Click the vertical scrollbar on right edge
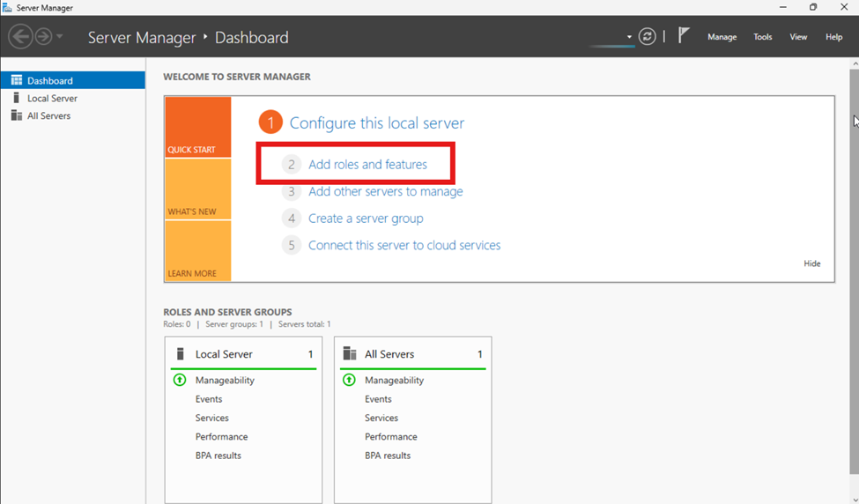This screenshot has width=859, height=504. click(x=854, y=264)
